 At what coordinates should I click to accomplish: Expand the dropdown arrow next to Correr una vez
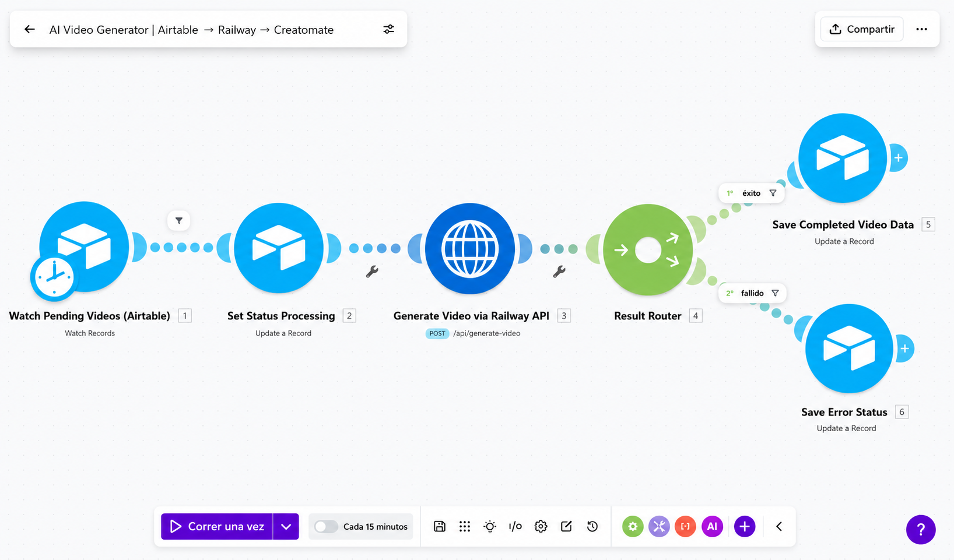(286, 526)
